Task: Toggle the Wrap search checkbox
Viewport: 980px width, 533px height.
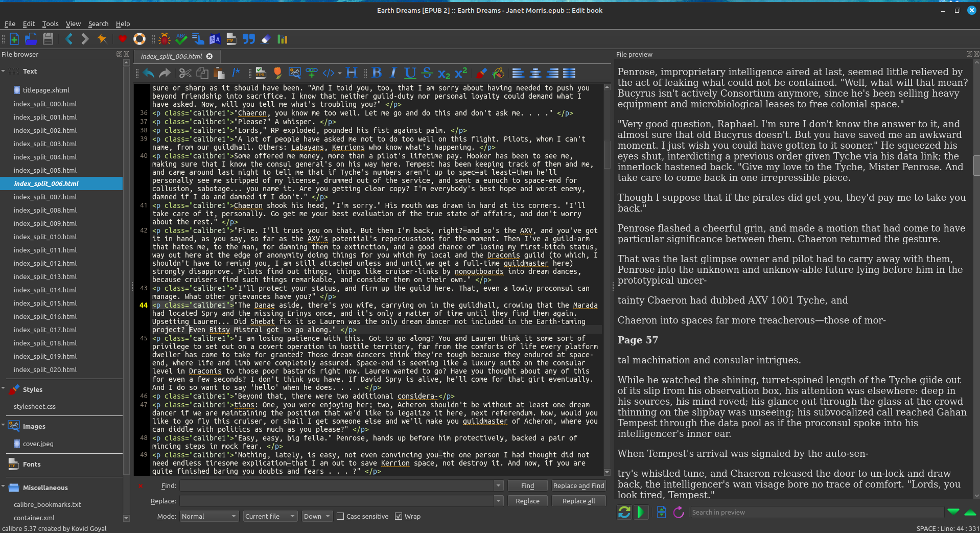Action: 408,516
